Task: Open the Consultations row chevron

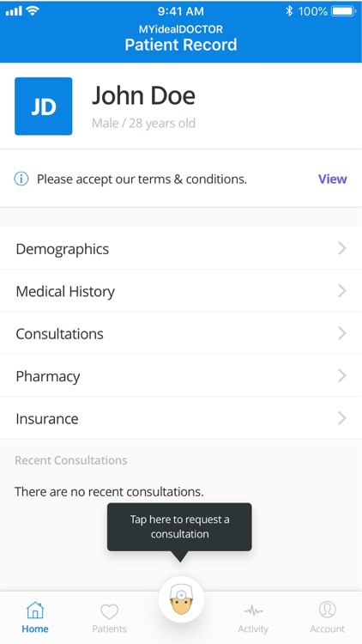Action: pos(342,333)
